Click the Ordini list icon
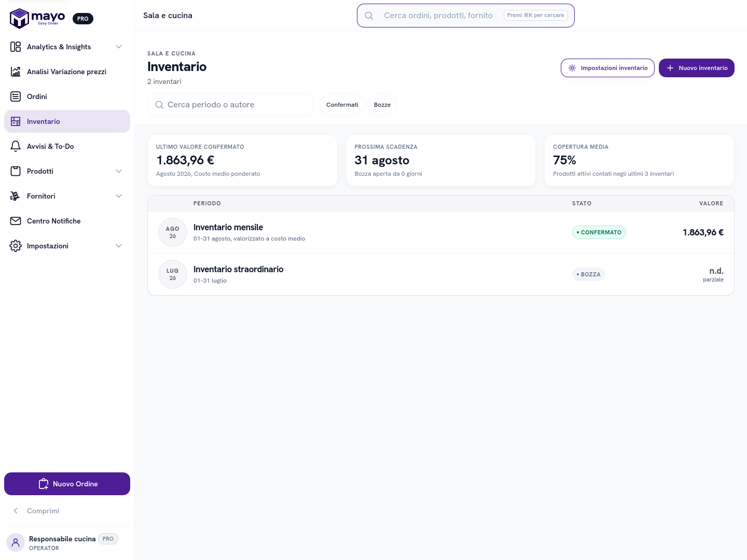747x560 pixels. (x=16, y=96)
